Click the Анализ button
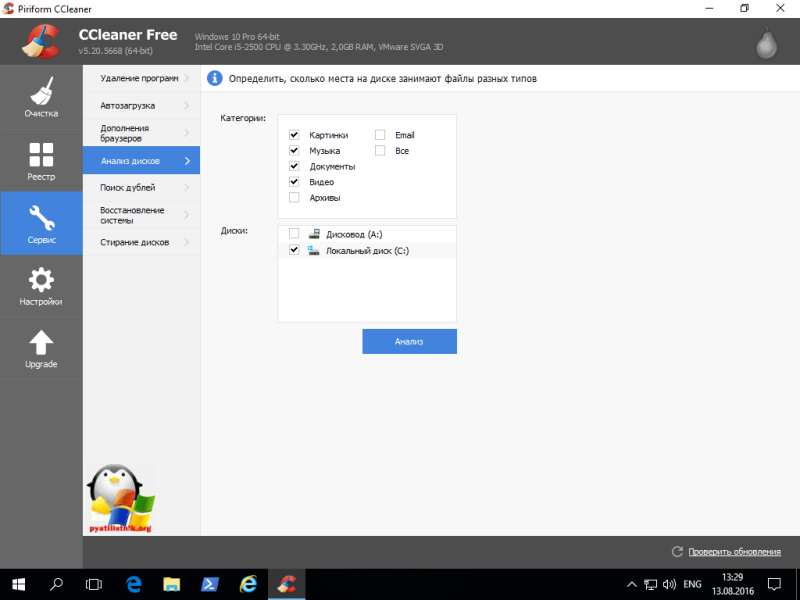The image size is (800, 600). coord(409,341)
